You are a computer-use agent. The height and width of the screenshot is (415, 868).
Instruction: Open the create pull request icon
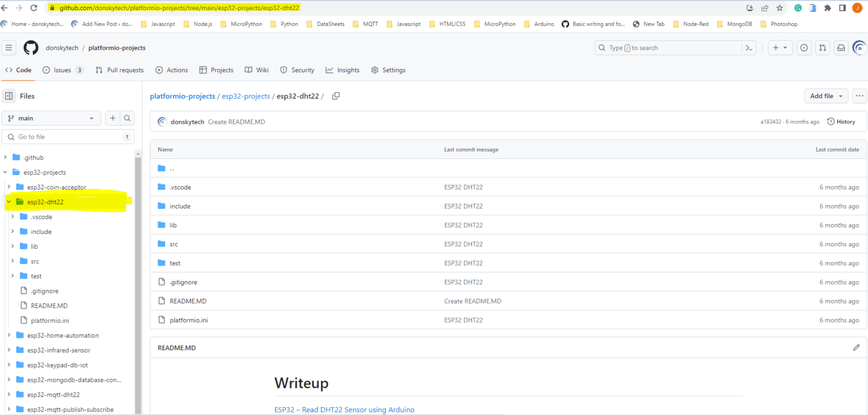click(x=822, y=48)
